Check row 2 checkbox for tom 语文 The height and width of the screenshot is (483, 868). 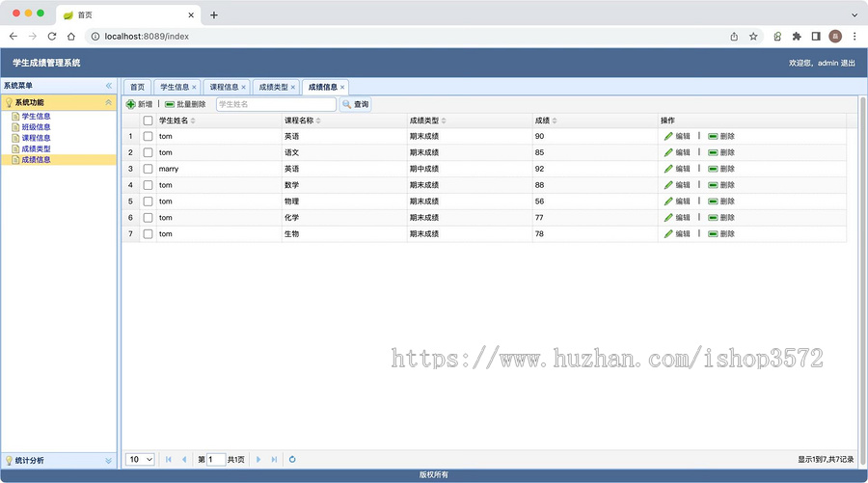148,152
